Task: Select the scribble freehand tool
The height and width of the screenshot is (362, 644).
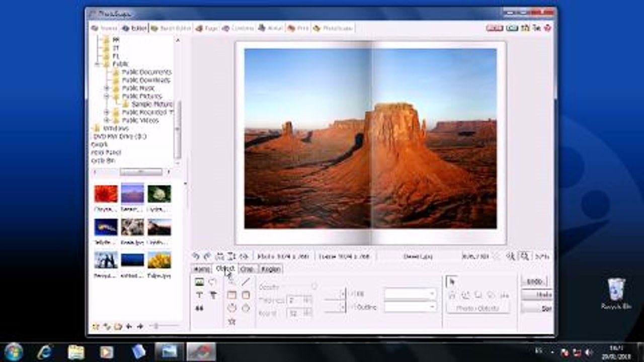Action: click(231, 282)
